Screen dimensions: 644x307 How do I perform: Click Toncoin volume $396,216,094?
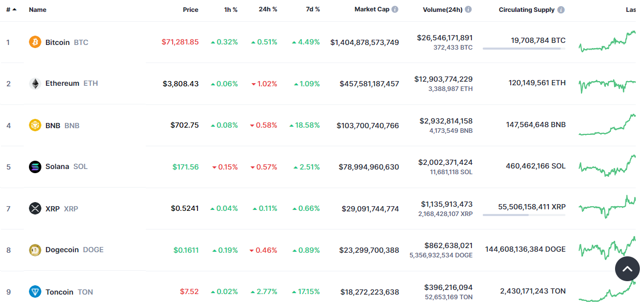[x=449, y=287]
